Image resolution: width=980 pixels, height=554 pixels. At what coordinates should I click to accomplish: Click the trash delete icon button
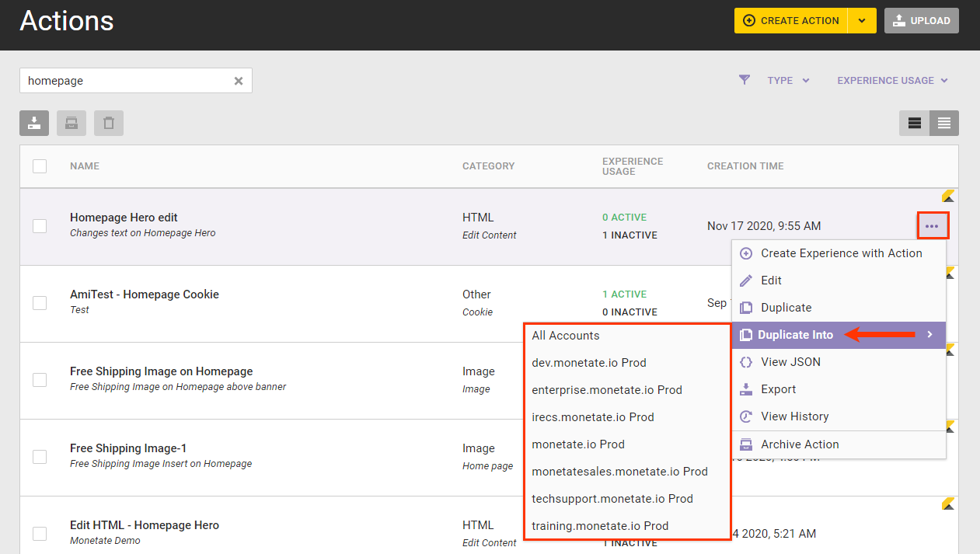pos(109,123)
